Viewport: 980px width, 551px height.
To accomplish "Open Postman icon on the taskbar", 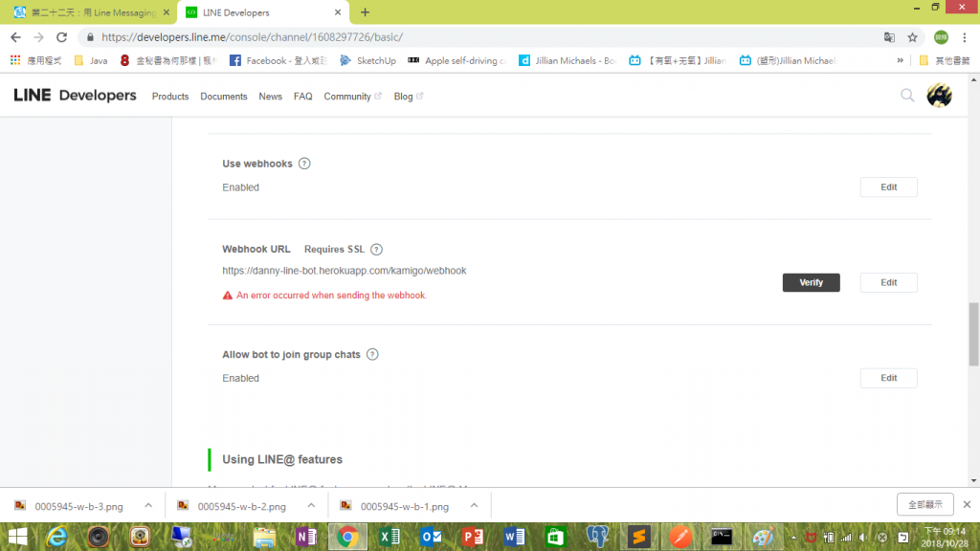I will (x=680, y=537).
